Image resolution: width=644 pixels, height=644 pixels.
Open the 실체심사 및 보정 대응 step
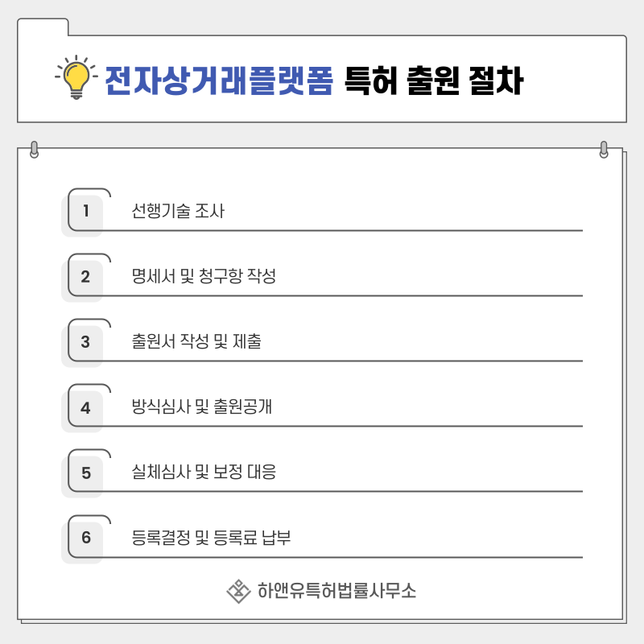click(x=204, y=472)
